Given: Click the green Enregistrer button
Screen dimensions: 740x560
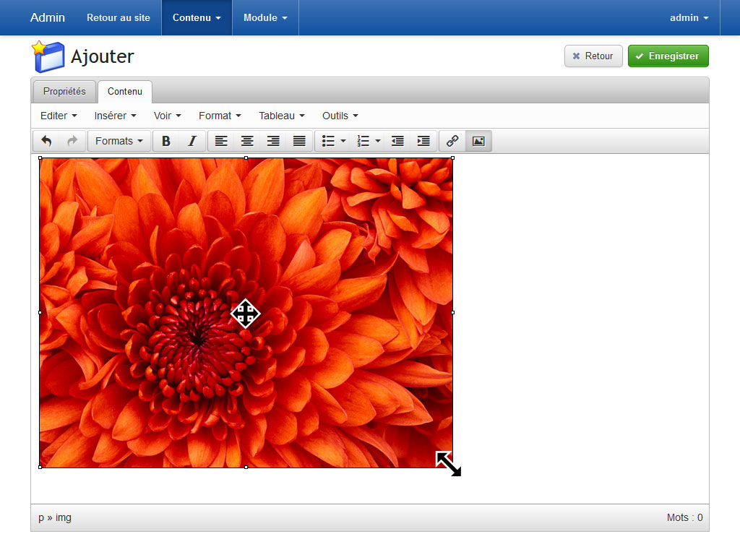Looking at the screenshot, I should point(668,56).
